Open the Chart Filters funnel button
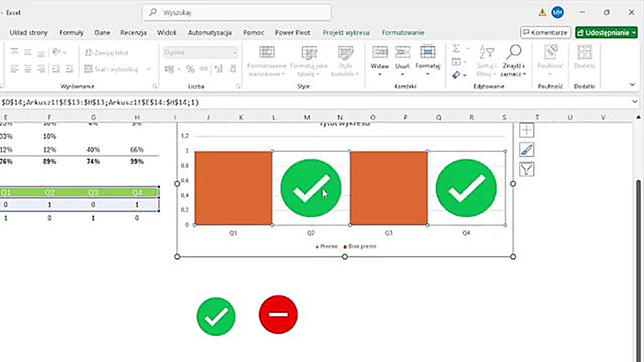 pos(526,169)
